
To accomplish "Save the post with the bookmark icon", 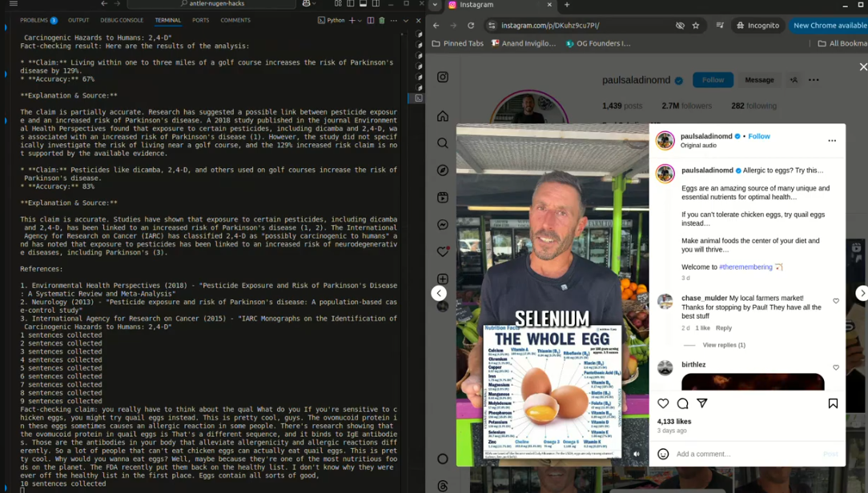I will pos(833,403).
